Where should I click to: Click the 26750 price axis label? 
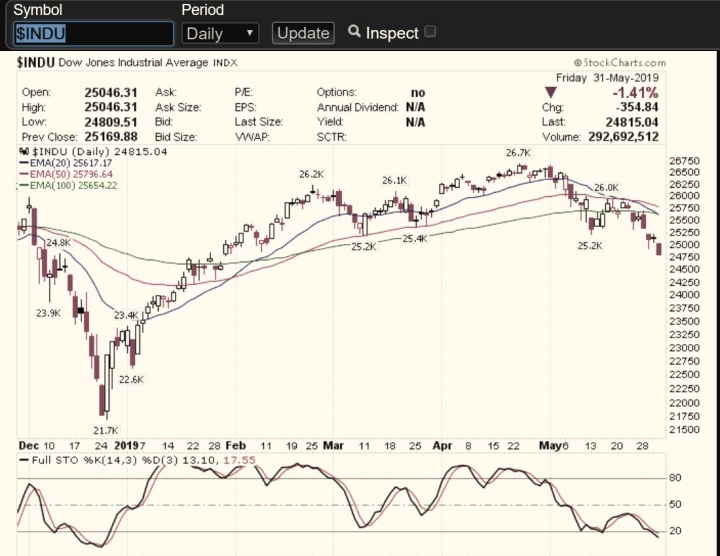pos(684,161)
